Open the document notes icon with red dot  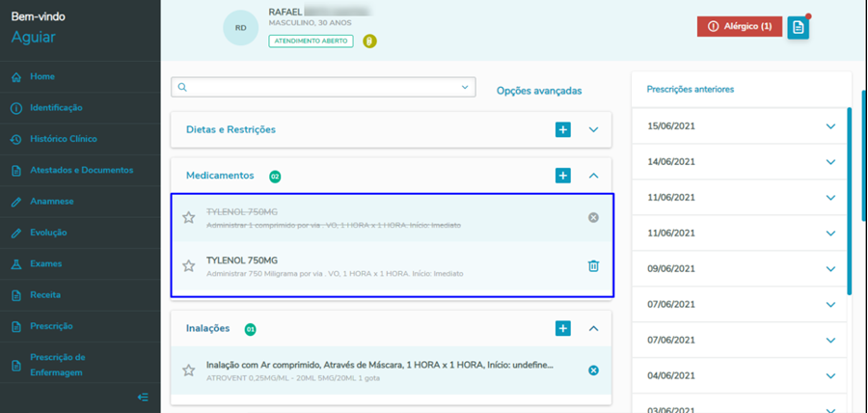tap(799, 28)
